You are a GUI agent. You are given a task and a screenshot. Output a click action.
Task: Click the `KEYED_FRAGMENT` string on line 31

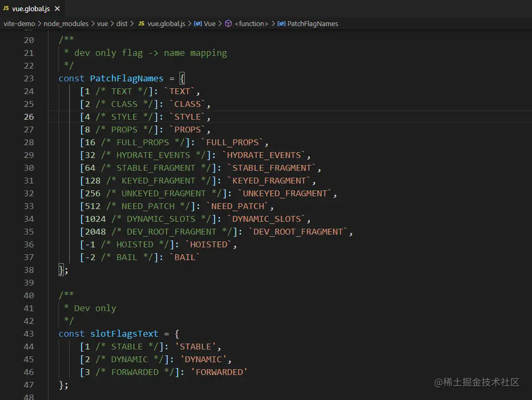(x=269, y=181)
